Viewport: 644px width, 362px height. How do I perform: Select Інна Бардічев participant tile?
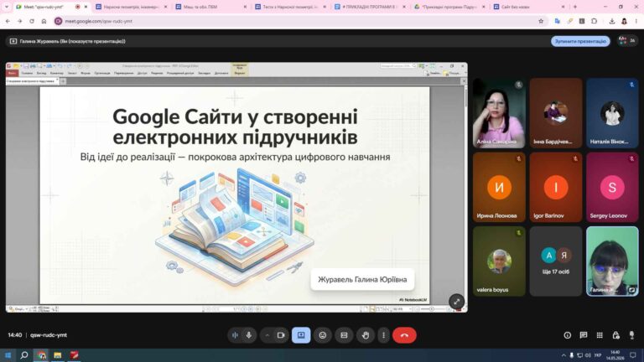556,113
